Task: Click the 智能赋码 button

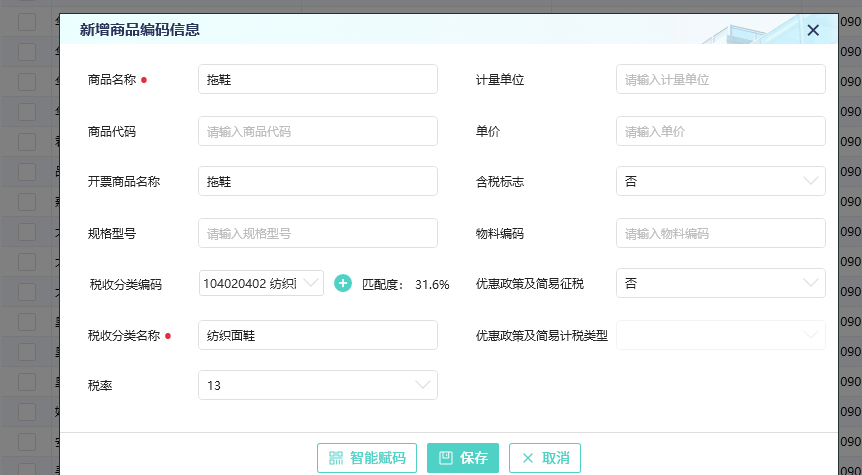Action: (x=367, y=458)
